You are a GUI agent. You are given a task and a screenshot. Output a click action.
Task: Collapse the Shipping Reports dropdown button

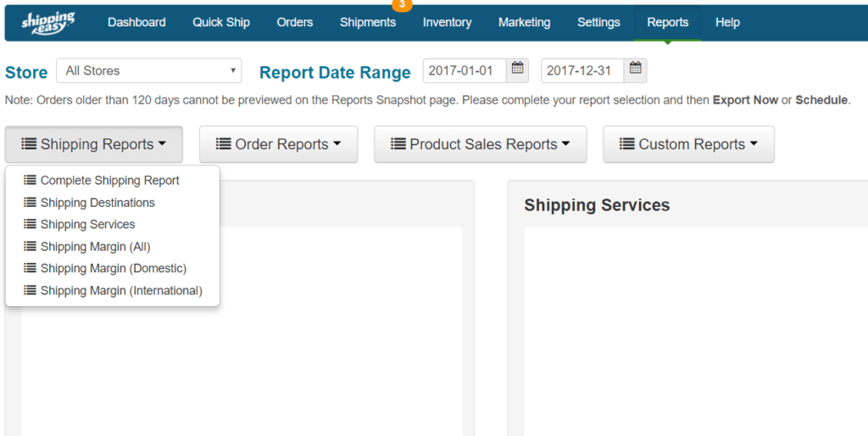click(93, 144)
